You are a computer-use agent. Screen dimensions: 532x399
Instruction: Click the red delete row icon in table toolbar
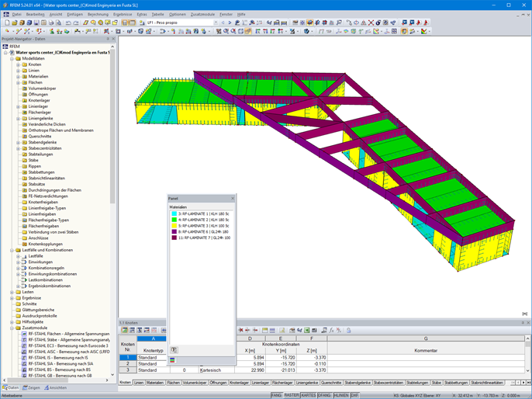pos(240,330)
